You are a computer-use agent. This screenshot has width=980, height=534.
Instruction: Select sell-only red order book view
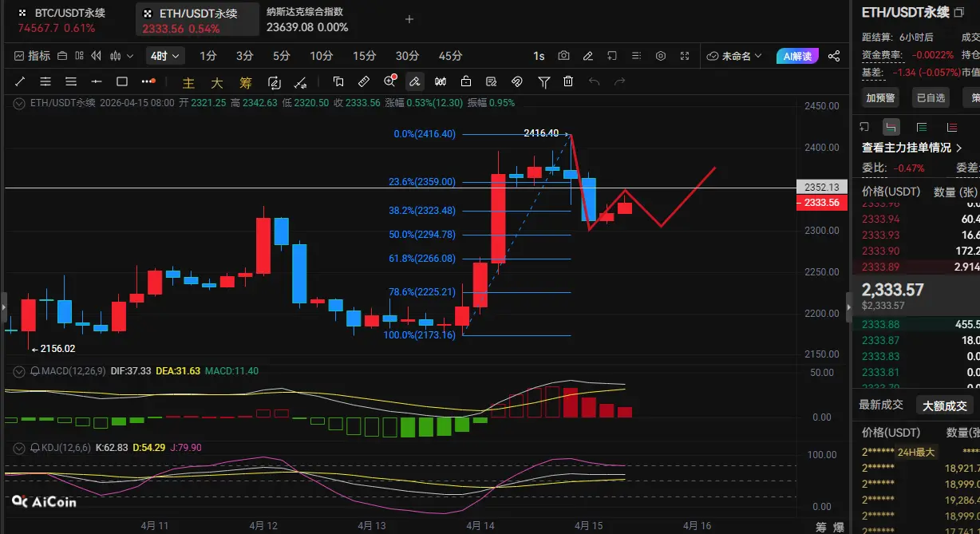951,127
